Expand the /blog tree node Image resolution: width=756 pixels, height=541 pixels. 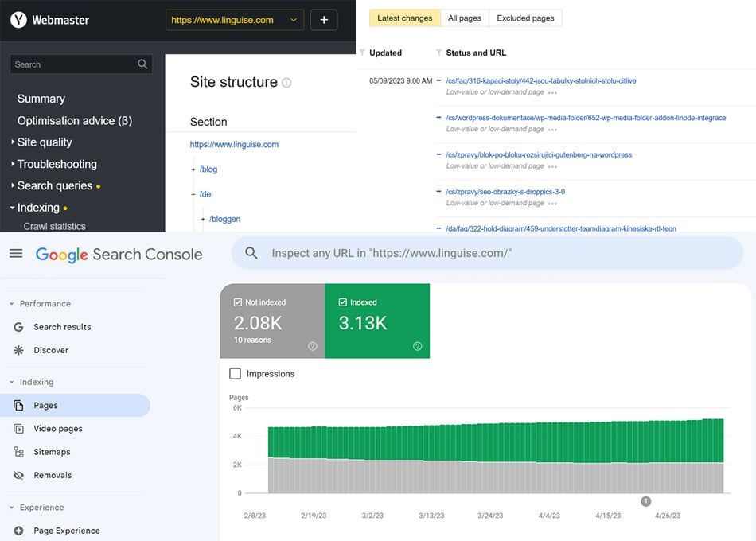[193, 169]
